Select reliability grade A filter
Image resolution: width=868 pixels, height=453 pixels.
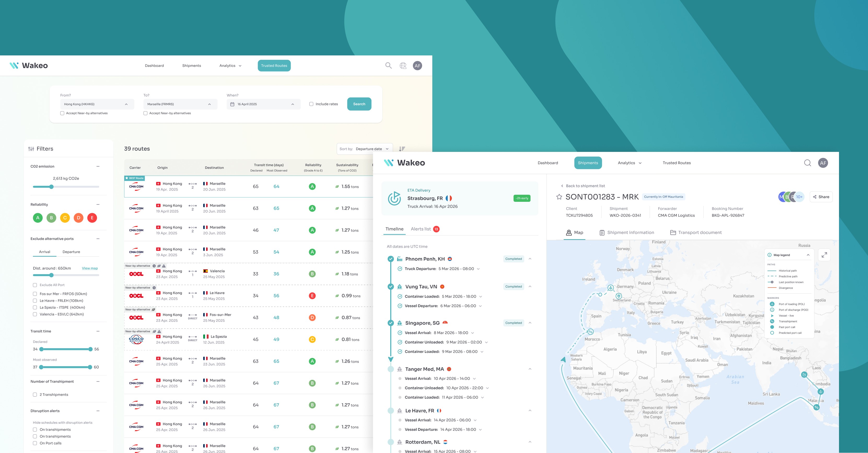point(38,218)
